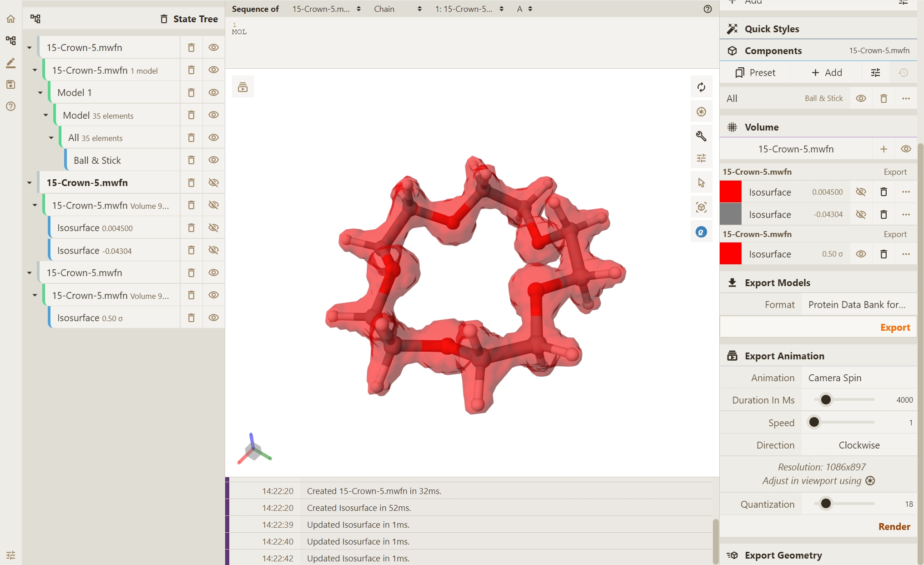Click the Duration In Ms slider handle
This screenshot has width=924, height=565.
point(826,400)
